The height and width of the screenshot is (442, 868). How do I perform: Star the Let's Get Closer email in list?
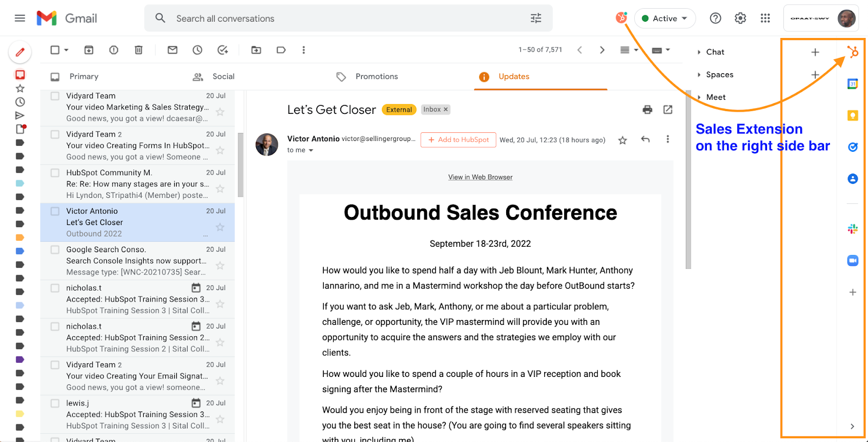pyautogui.click(x=220, y=227)
